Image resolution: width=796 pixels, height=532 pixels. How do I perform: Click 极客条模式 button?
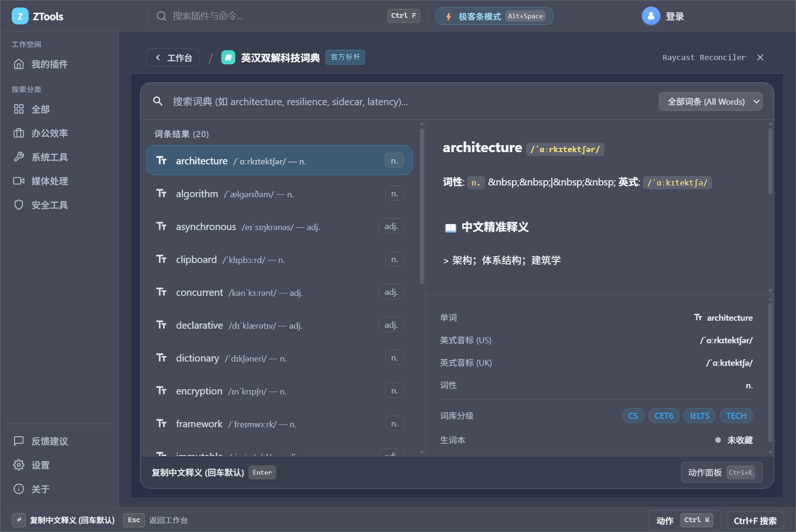[494, 16]
